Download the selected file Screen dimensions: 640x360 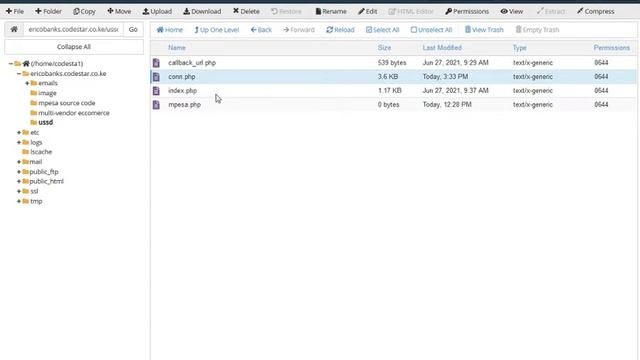pos(202,11)
